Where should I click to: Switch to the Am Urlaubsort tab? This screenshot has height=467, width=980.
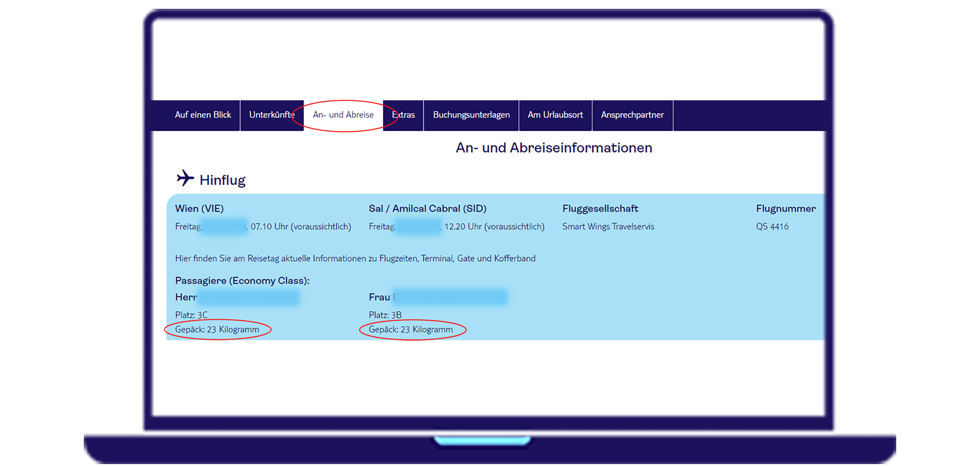(x=555, y=115)
